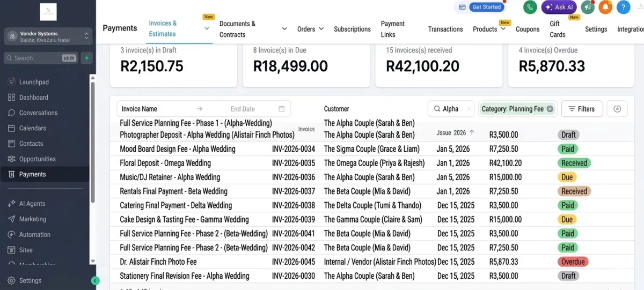
Task: Click the sidebar Search input field
Action: 41,58
